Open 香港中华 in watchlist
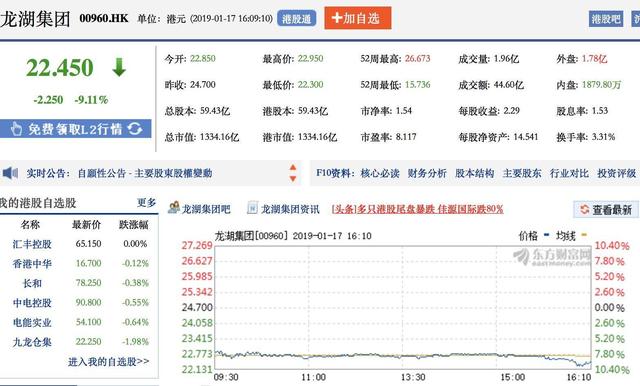This screenshot has height=386, width=640. 32,264
